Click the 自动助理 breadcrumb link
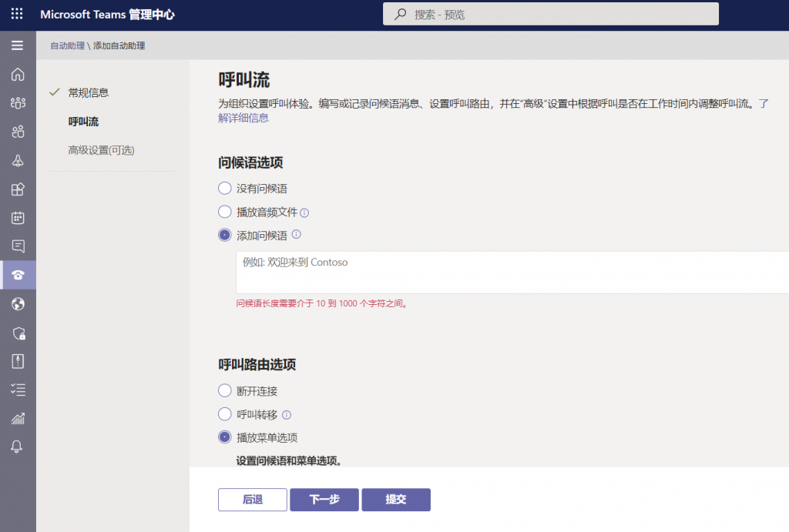Image resolution: width=789 pixels, height=532 pixels. [68, 45]
